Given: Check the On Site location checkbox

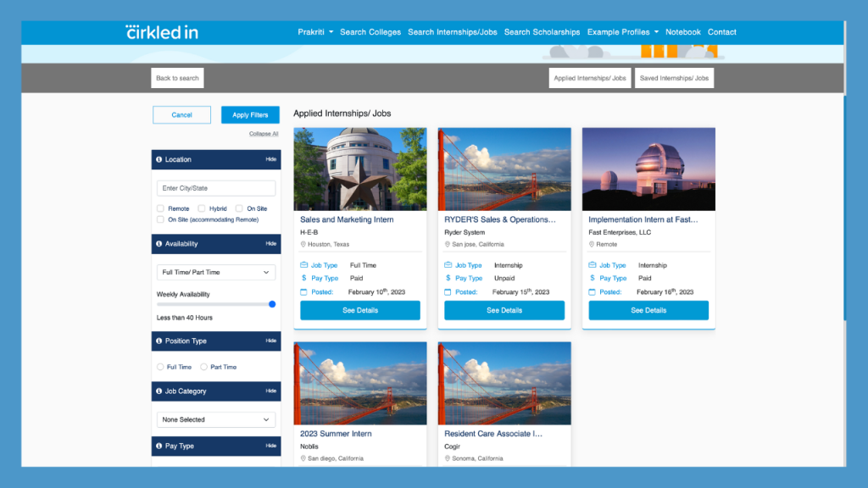Looking at the screenshot, I should 239,208.
